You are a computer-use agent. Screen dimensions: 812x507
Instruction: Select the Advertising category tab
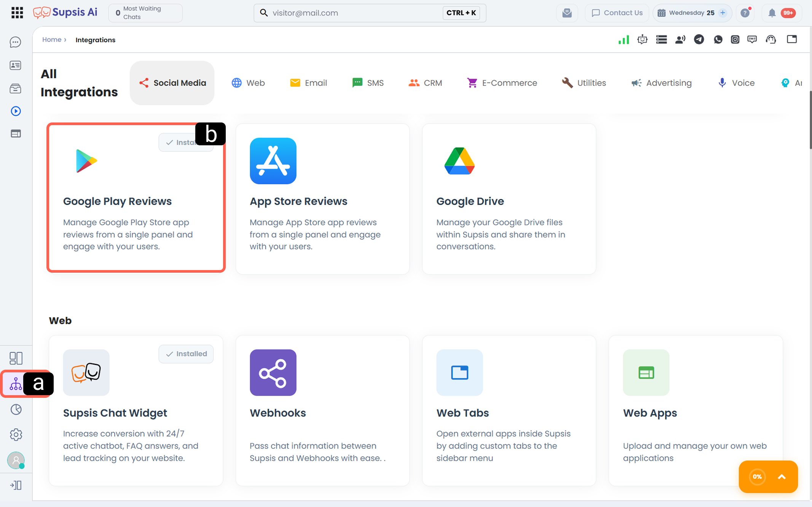pyautogui.click(x=661, y=83)
